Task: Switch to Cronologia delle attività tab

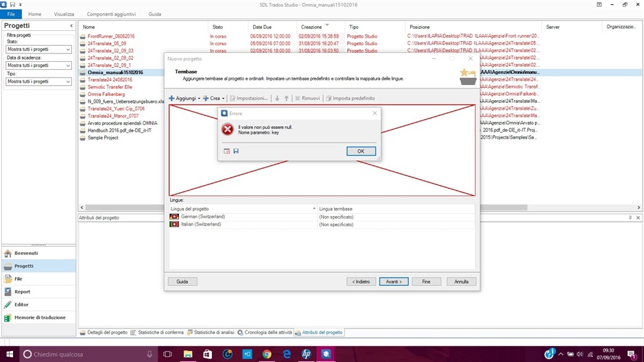Action: 265,333
